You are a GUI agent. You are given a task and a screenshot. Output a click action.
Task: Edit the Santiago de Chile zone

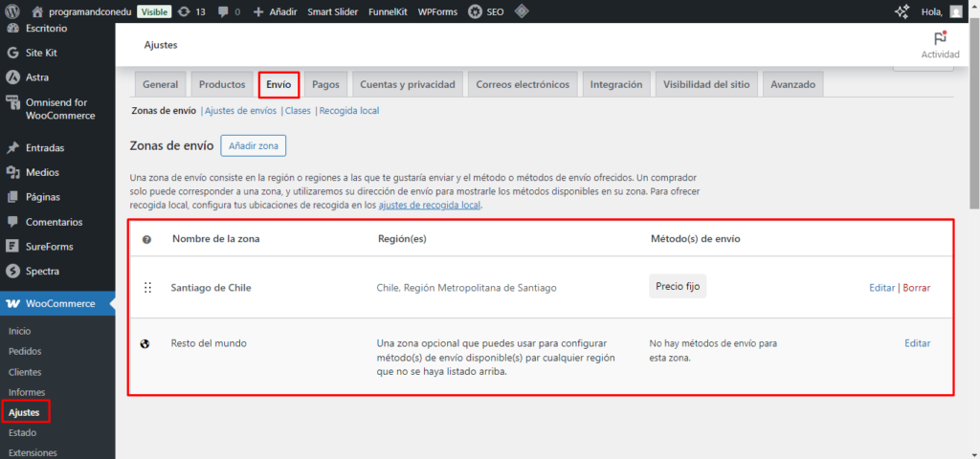881,288
